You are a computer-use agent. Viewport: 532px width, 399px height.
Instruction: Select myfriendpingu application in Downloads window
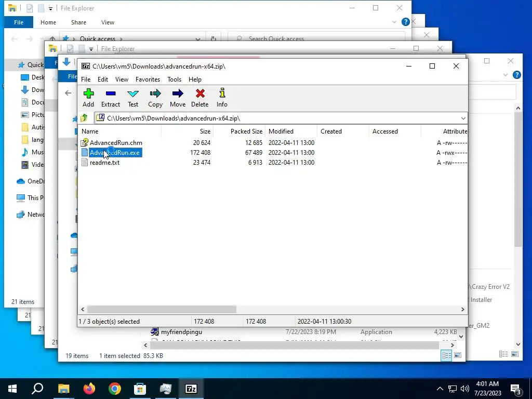tap(181, 332)
